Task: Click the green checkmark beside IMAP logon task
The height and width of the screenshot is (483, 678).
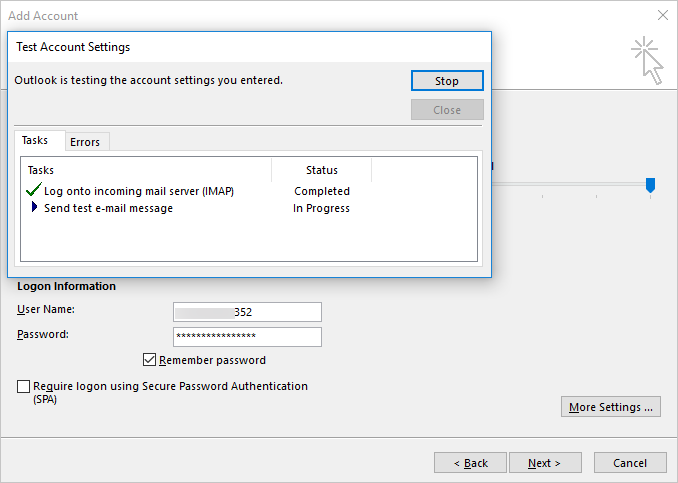Action: (x=34, y=190)
